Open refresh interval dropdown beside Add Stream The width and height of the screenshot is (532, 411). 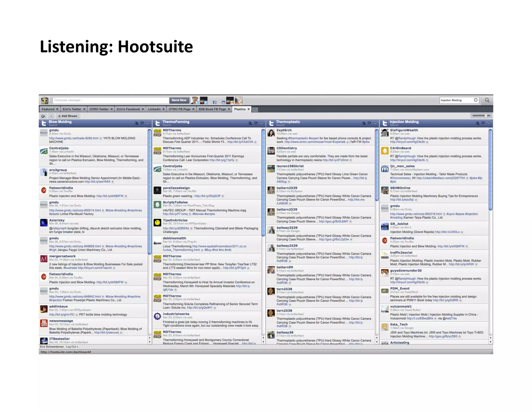pos(51,116)
